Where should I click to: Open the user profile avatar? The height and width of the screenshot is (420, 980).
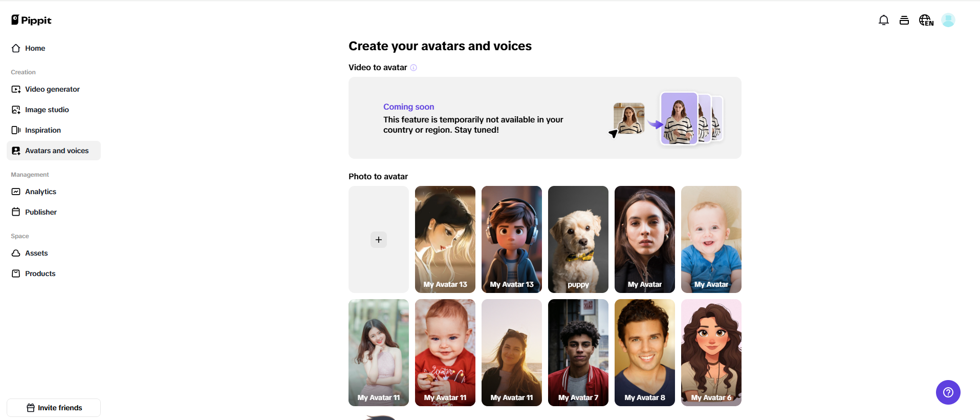pyautogui.click(x=948, y=20)
